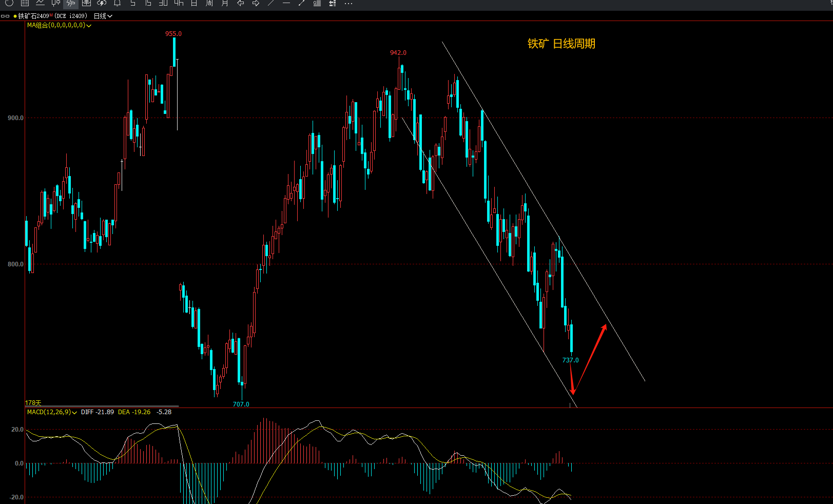The height and width of the screenshot is (504, 833).
Task: Click the -20.0 MACD axis label
Action: tap(16, 497)
